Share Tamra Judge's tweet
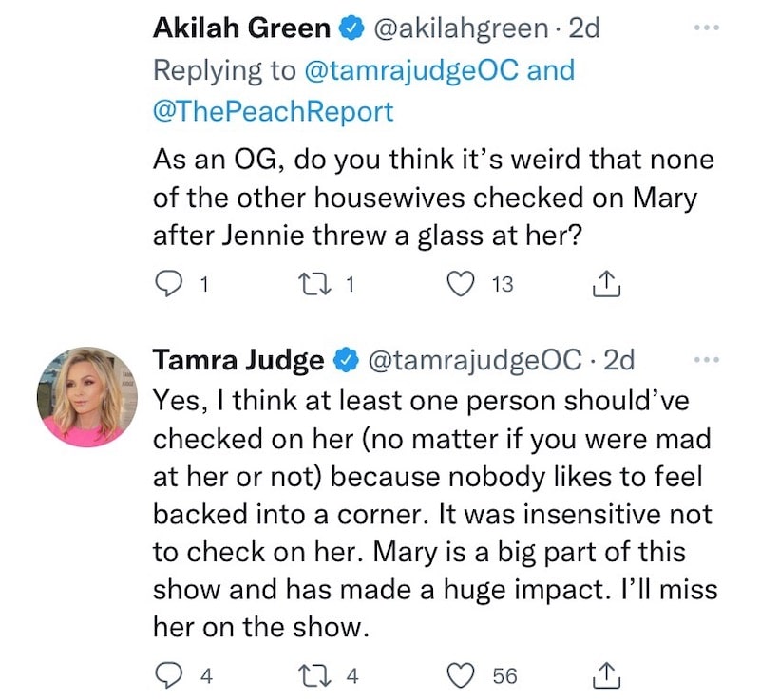760x700 pixels. coord(605,675)
